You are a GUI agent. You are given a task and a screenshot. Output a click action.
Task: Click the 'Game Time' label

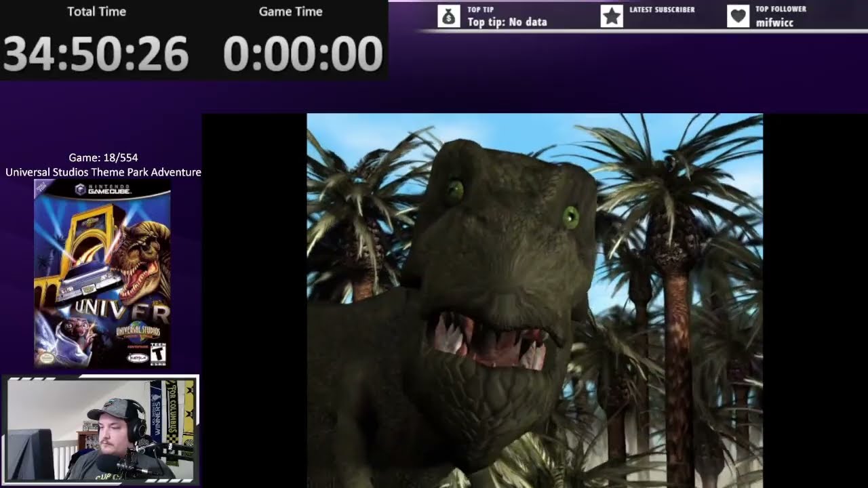(x=290, y=12)
